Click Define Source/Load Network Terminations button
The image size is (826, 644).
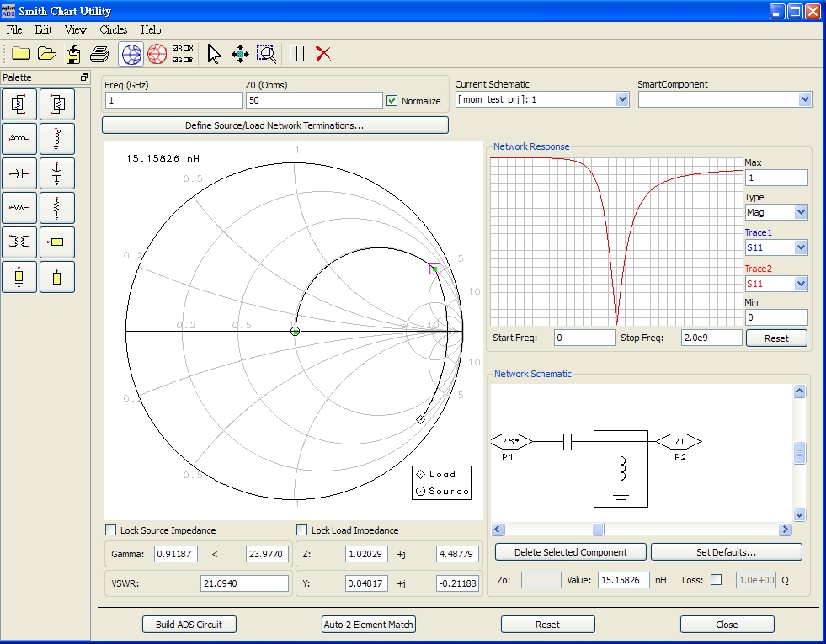(275, 125)
